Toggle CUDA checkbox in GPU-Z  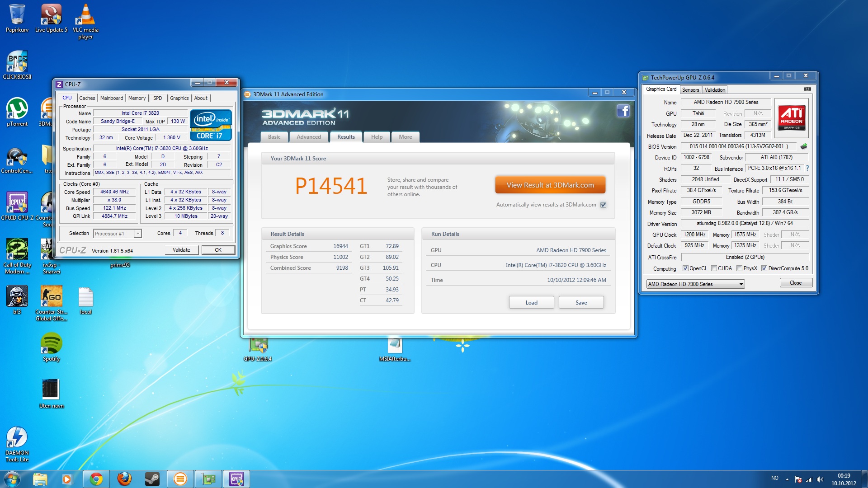point(714,268)
